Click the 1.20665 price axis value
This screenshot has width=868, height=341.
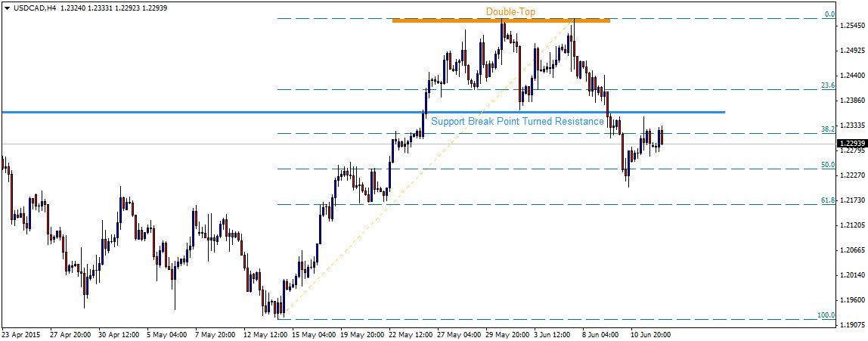(851, 250)
